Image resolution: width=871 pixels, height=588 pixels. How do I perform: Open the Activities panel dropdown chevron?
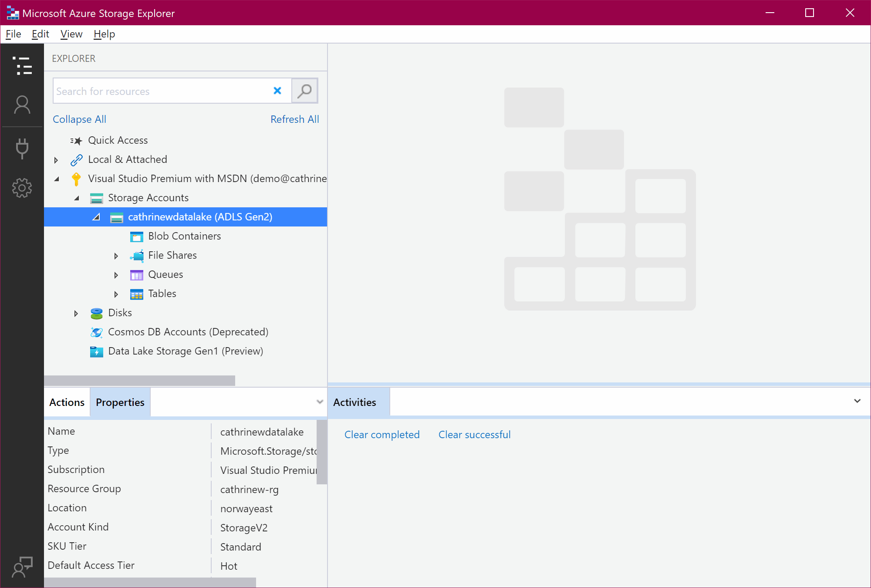pyautogui.click(x=857, y=401)
